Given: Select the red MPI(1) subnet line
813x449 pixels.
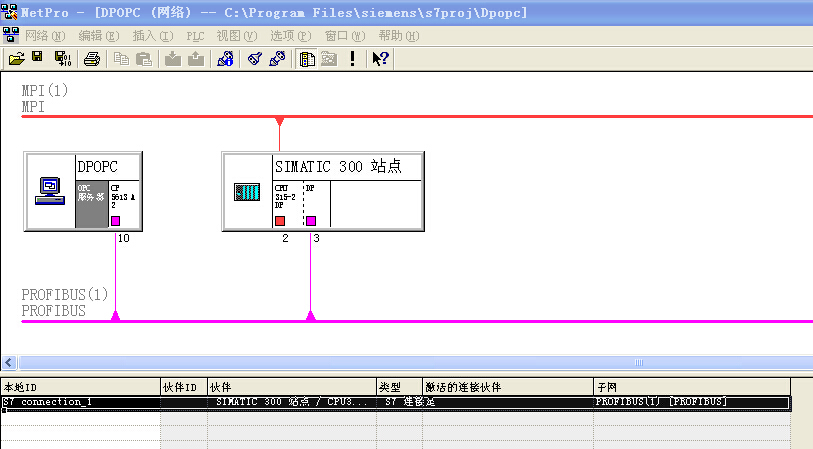Looking at the screenshot, I should (x=417, y=116).
